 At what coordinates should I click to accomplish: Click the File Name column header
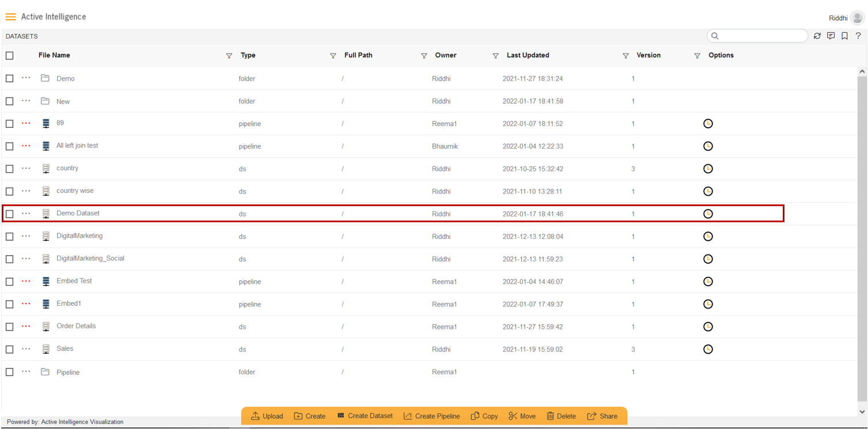(54, 55)
